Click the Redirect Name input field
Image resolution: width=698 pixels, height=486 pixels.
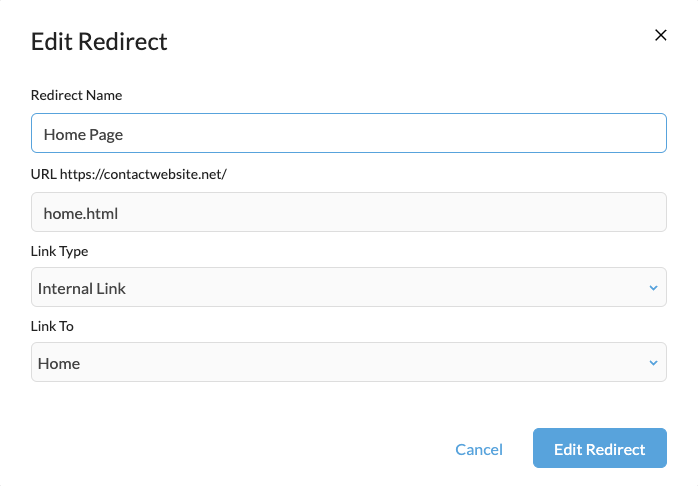point(348,133)
